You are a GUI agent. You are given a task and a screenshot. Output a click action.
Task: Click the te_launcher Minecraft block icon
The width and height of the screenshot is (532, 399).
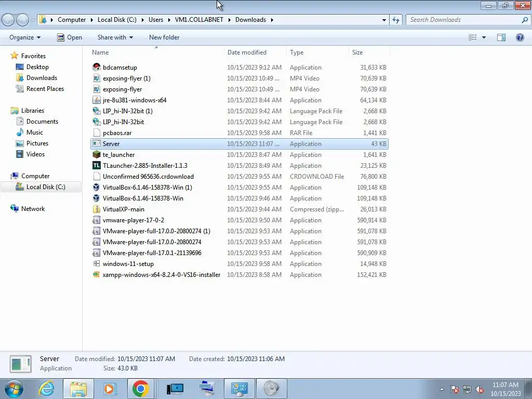[96, 155]
